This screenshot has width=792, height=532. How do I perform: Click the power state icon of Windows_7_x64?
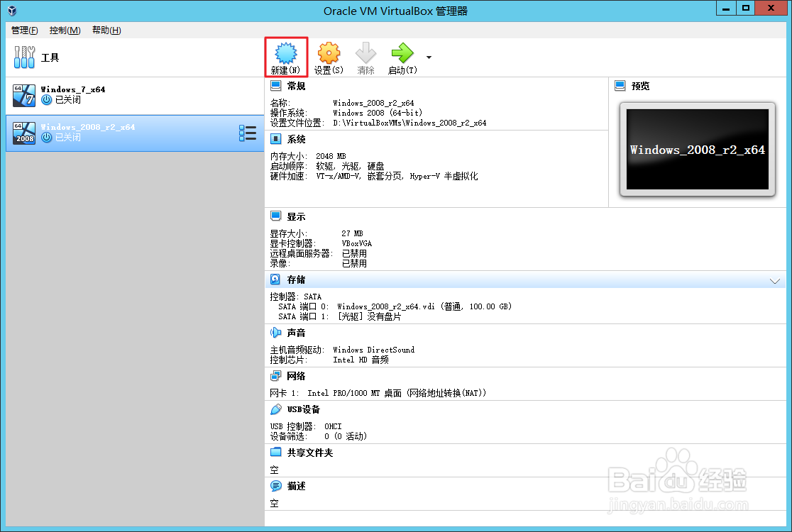[x=46, y=100]
